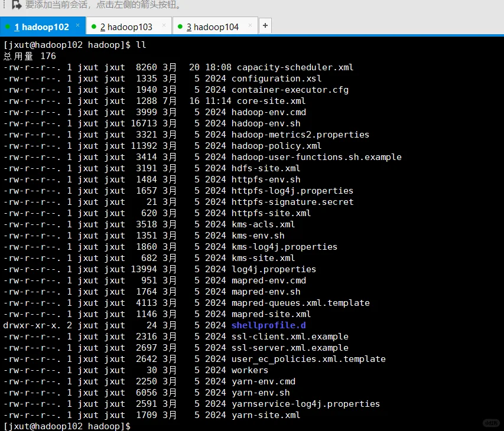Click the ssl-server.xml.example file name

tap(290, 348)
